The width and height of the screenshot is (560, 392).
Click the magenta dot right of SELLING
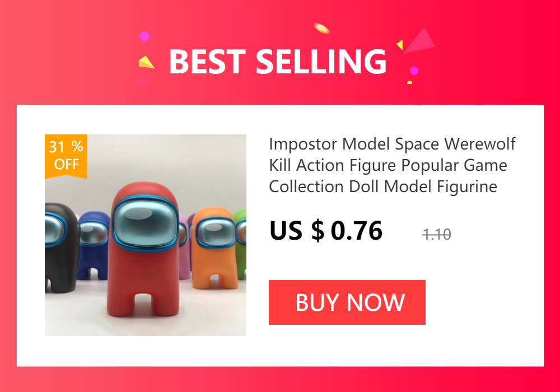click(x=414, y=71)
